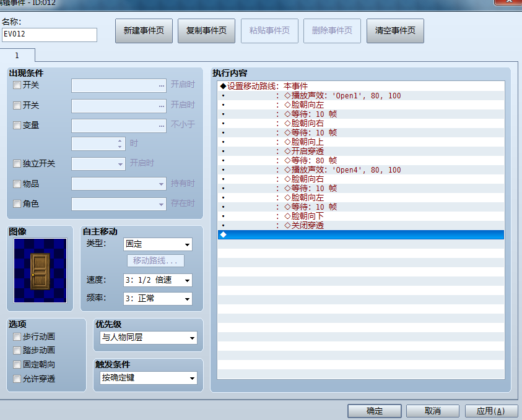
Task: Select the 设置移动路线: 本事件 command line
Action: [x=361, y=86]
